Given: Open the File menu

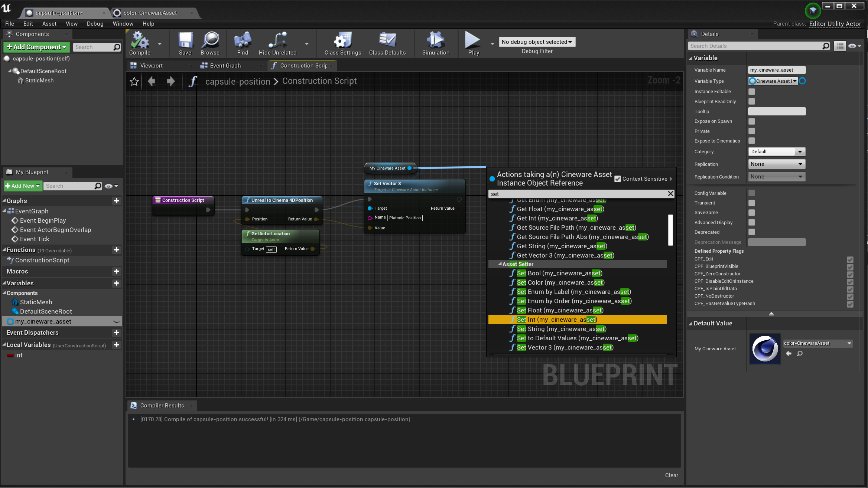Looking at the screenshot, I should (10, 24).
